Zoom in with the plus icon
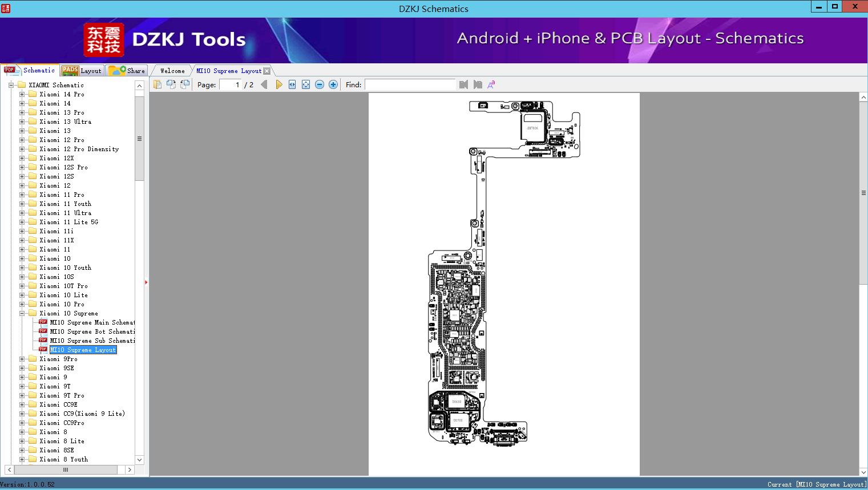 333,84
